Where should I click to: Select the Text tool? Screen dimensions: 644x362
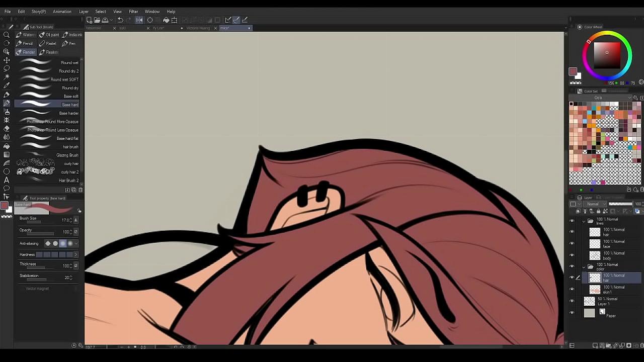(7, 180)
